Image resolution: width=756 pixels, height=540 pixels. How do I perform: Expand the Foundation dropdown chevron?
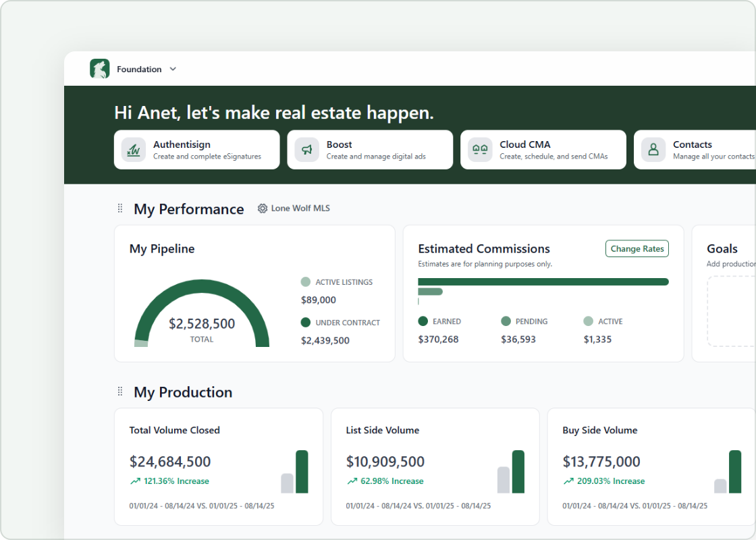[173, 69]
